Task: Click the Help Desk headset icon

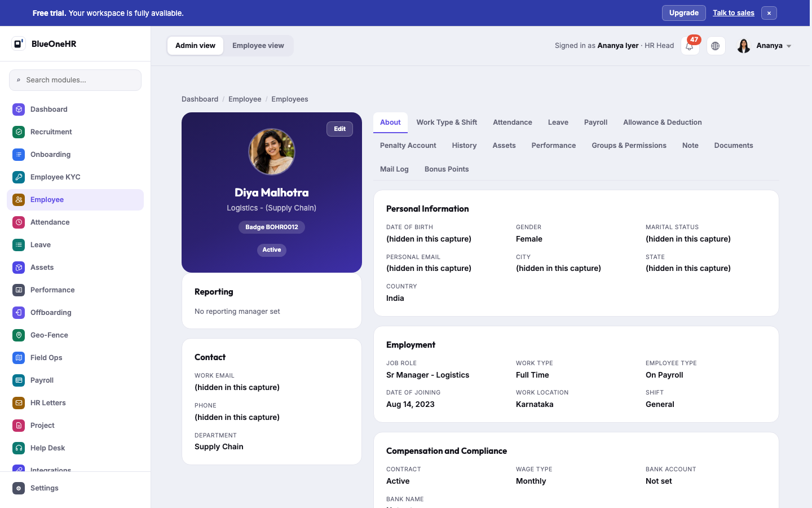Action: click(19, 448)
